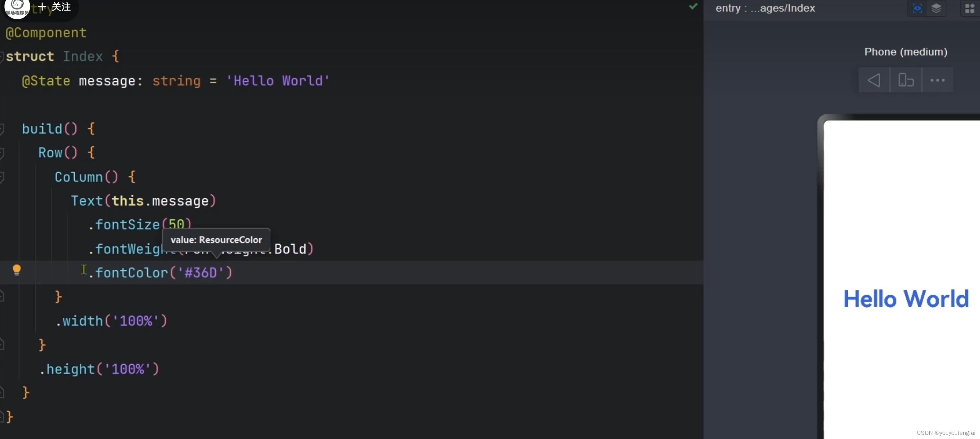Click the multi-device preview icon
The image size is (980, 439).
pos(906,80)
